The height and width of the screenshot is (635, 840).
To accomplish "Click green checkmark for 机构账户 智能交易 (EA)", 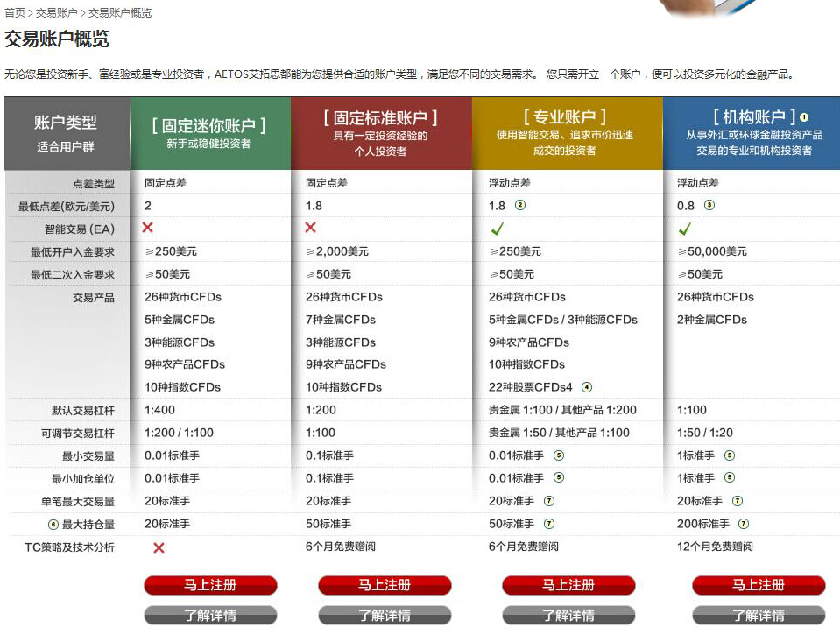I will click(685, 229).
